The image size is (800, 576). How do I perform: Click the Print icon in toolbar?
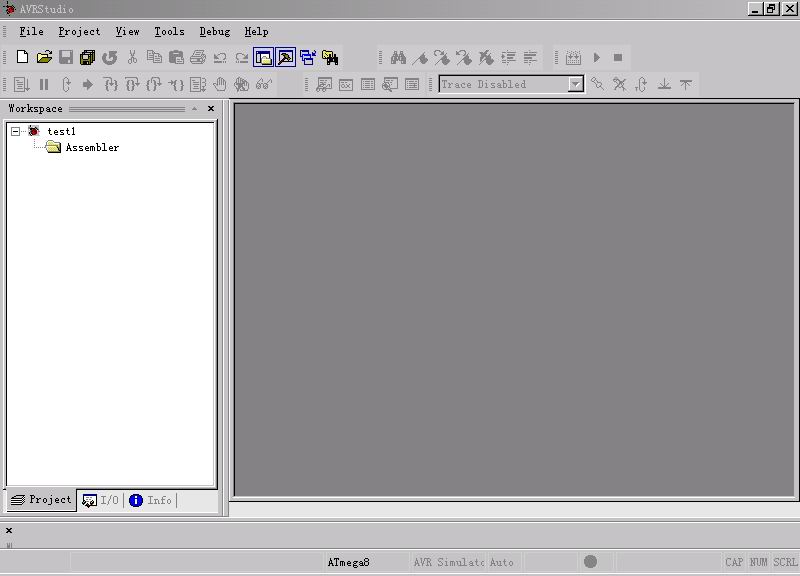[198, 58]
